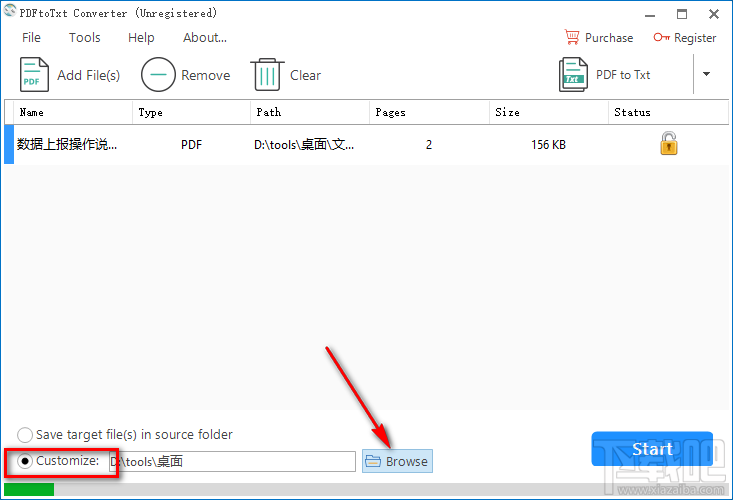This screenshot has height=500, width=733.
Task: Click the Status column header
Action: pyautogui.click(x=668, y=112)
